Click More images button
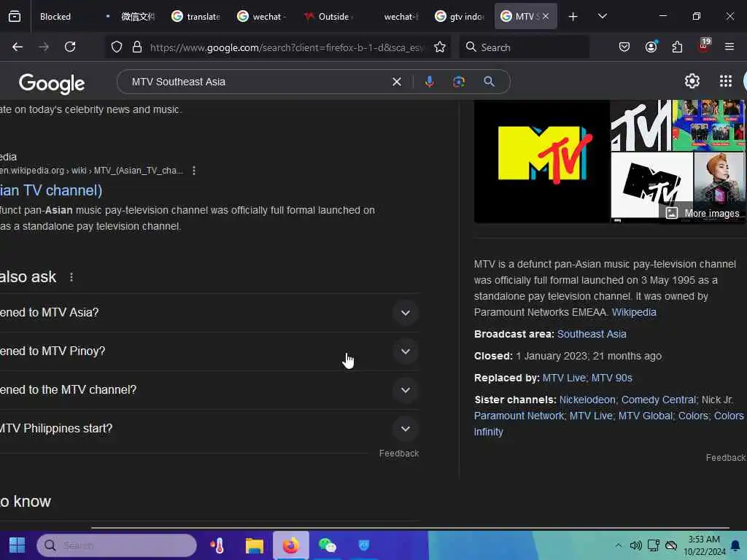The height and width of the screenshot is (560, 747). (x=703, y=214)
